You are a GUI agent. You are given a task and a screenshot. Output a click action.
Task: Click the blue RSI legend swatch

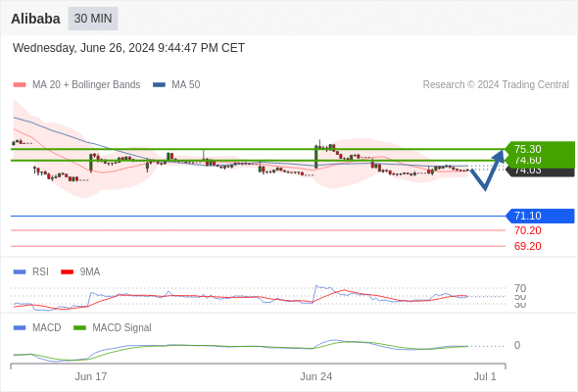click(x=20, y=272)
